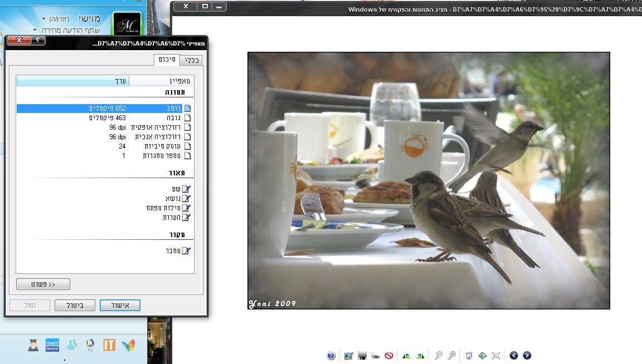Click the ערך column header

point(72,81)
